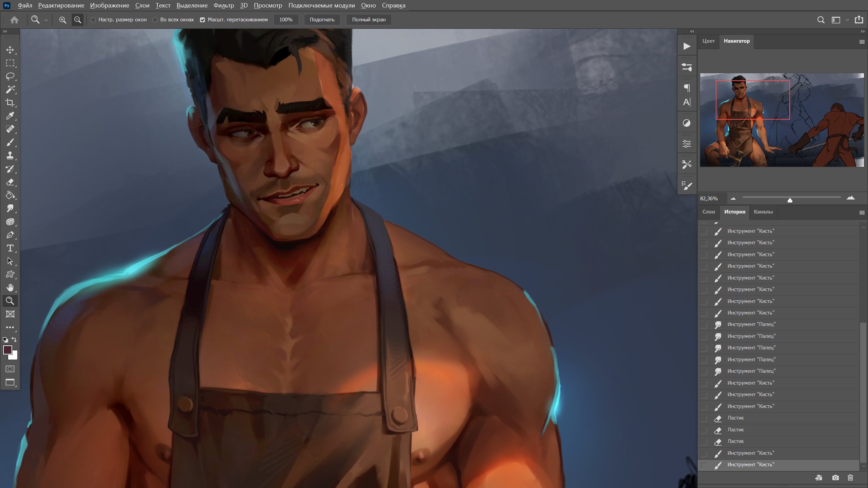The height and width of the screenshot is (488, 868).
Task: Select the Hand tool
Action: (10, 288)
